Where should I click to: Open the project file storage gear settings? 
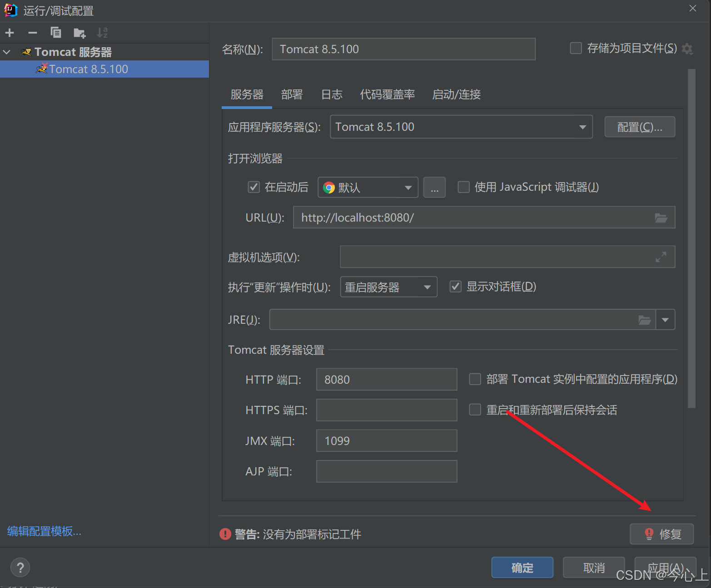click(687, 49)
